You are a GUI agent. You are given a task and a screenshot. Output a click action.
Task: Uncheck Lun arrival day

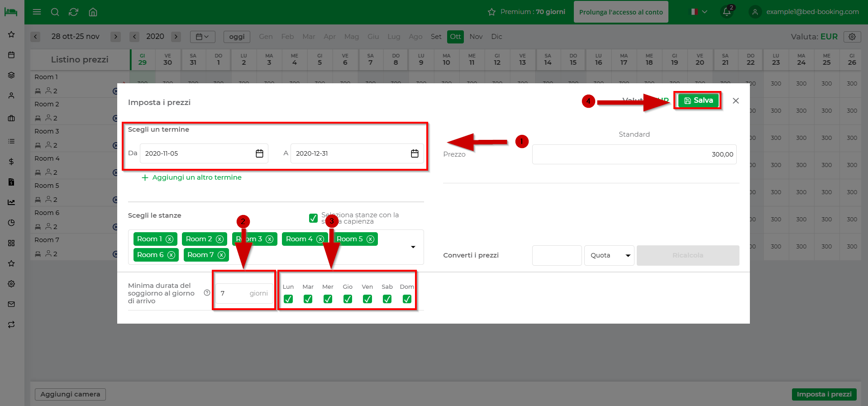tap(288, 299)
